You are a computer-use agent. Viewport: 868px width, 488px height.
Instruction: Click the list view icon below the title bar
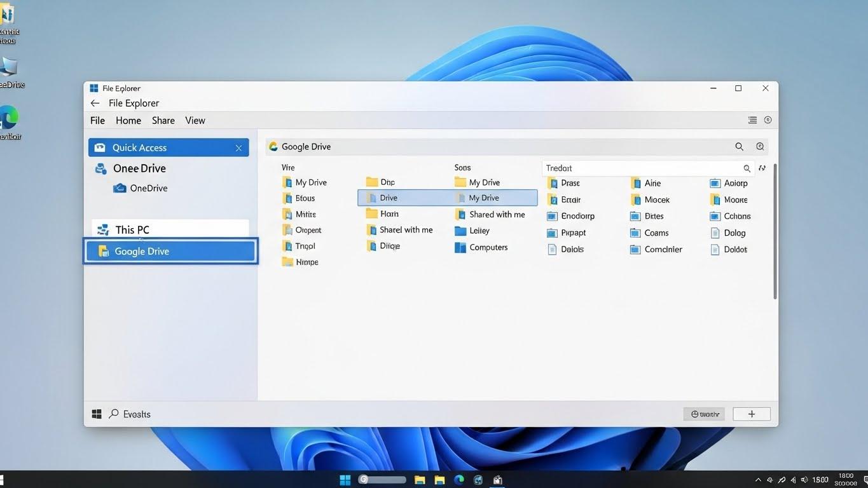point(752,119)
